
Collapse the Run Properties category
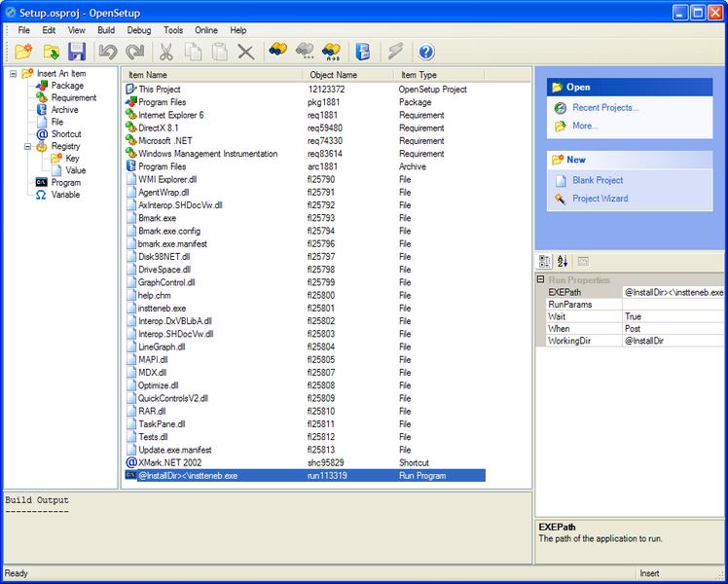tap(540, 279)
